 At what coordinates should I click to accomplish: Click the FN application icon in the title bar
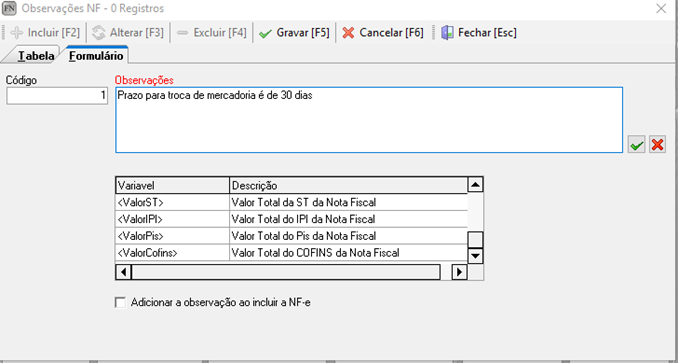click(9, 8)
